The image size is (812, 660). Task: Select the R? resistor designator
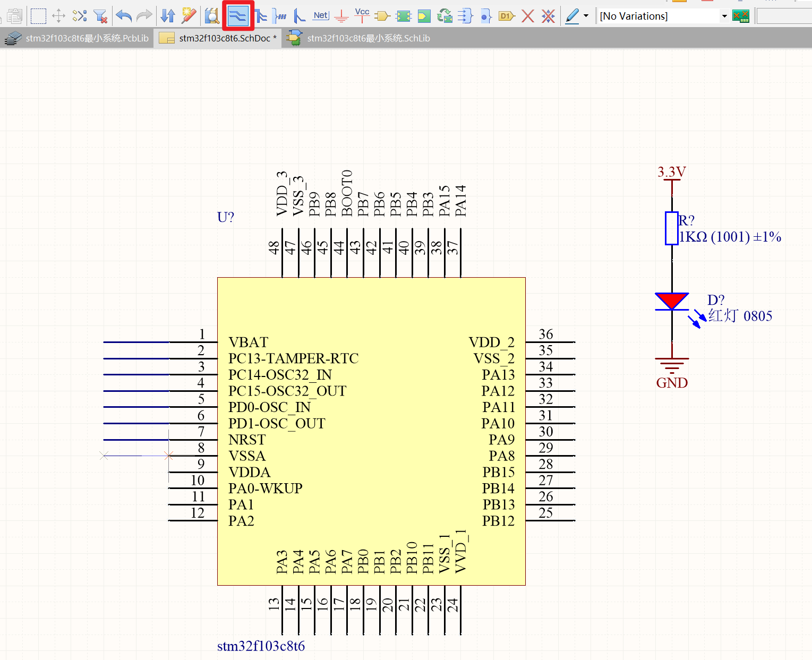687,220
